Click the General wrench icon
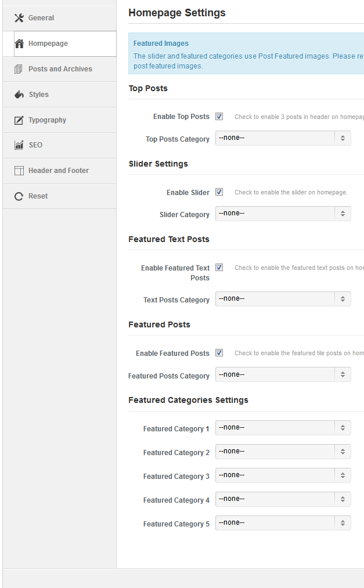 pyautogui.click(x=19, y=18)
